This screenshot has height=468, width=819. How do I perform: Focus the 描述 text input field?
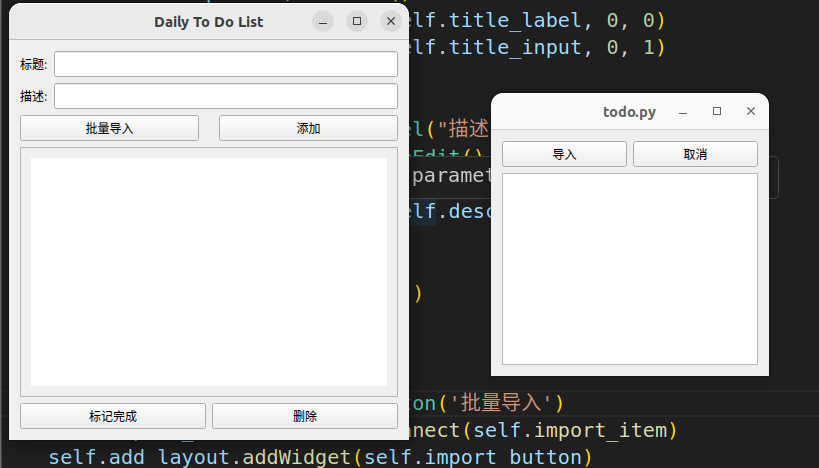coord(225,96)
